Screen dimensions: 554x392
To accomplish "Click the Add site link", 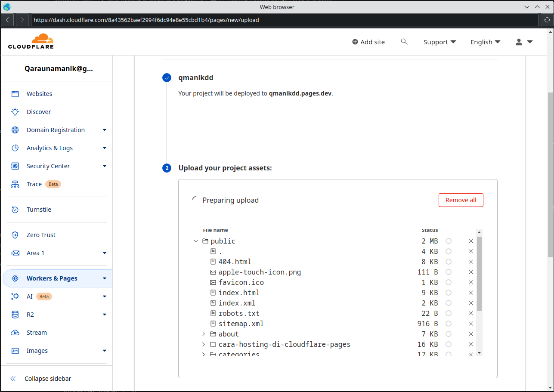I will coord(368,42).
